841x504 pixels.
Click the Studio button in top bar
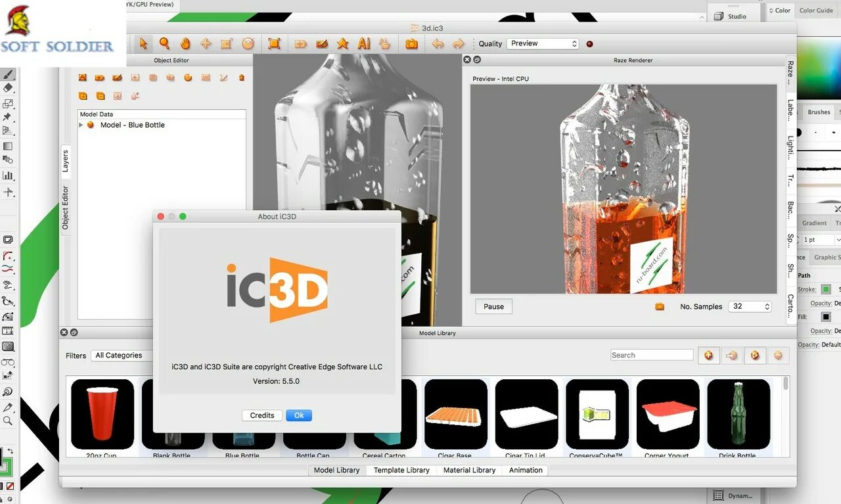coord(732,16)
